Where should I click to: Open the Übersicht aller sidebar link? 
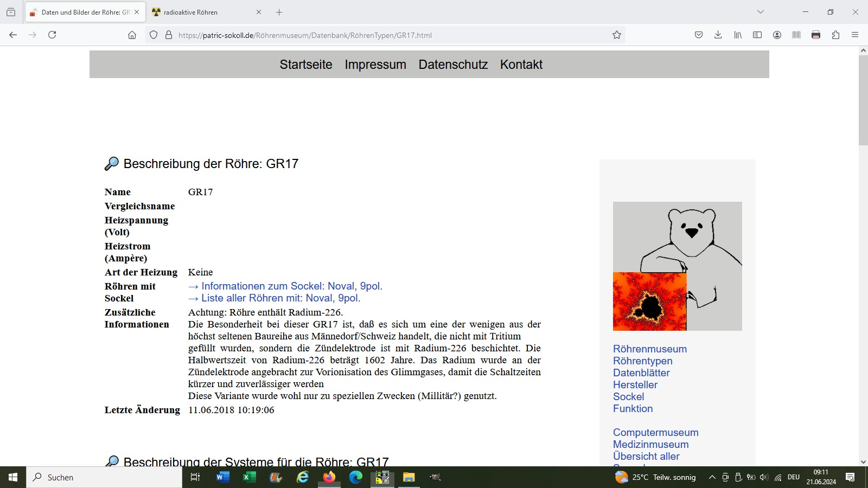pyautogui.click(x=646, y=457)
